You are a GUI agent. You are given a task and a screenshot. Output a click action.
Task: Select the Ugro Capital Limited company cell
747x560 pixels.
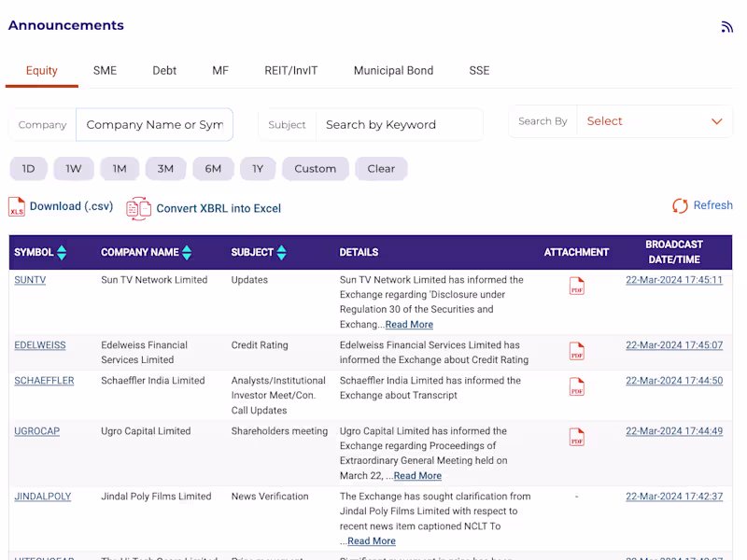pyautogui.click(x=146, y=431)
